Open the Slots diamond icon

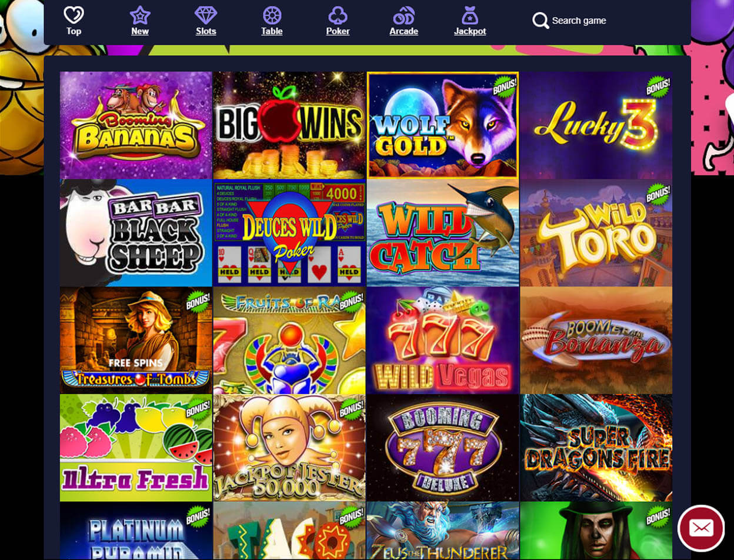(x=206, y=15)
